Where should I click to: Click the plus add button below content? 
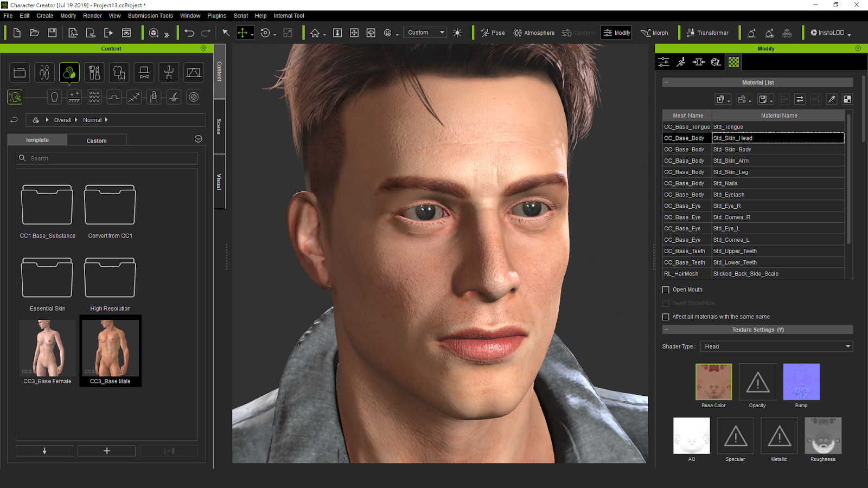(x=106, y=451)
